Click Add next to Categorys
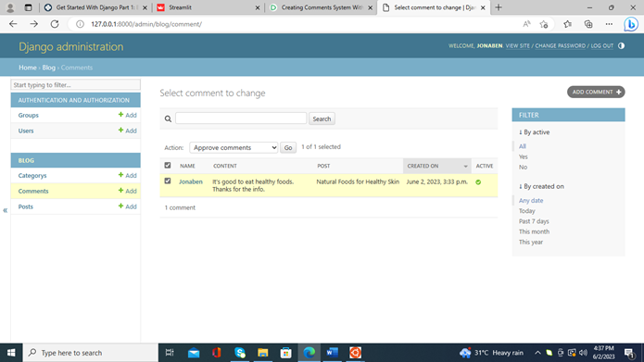644x362 pixels. point(127,176)
